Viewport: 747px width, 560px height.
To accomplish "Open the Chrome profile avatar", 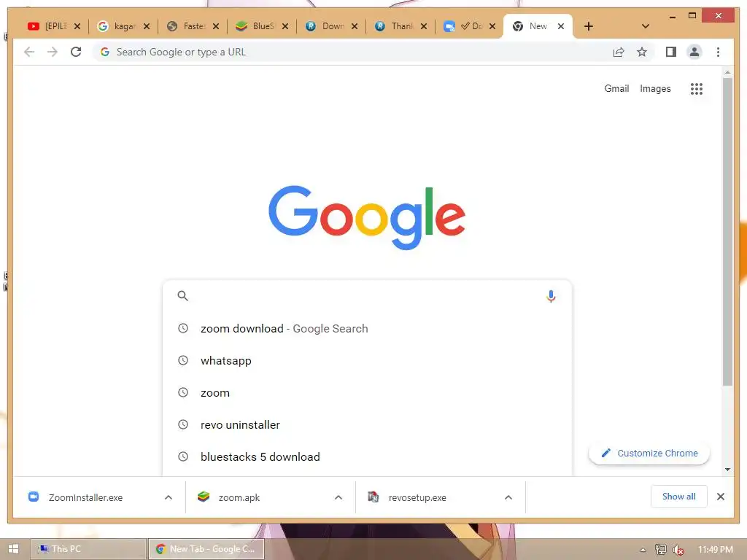I will tap(694, 52).
